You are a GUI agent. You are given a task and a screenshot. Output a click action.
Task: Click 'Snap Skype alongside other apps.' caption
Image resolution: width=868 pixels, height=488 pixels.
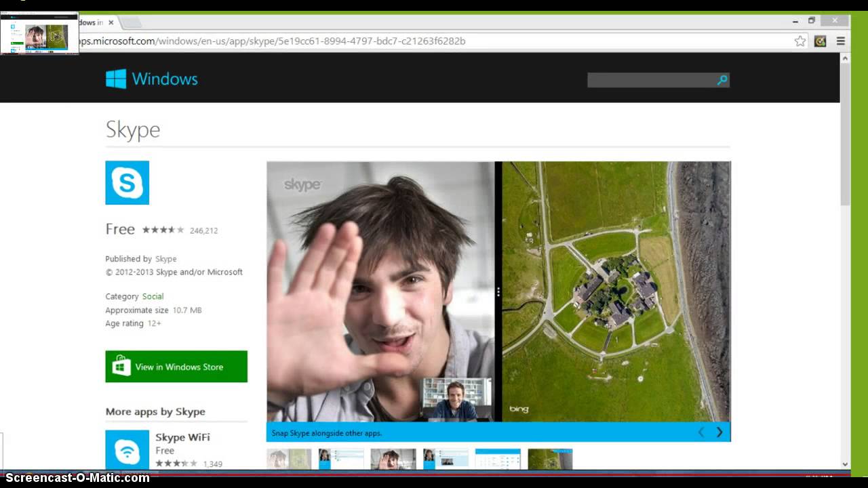(x=327, y=433)
